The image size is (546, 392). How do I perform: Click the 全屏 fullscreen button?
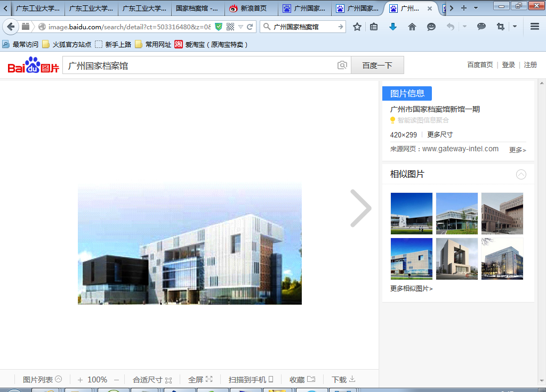(200, 380)
